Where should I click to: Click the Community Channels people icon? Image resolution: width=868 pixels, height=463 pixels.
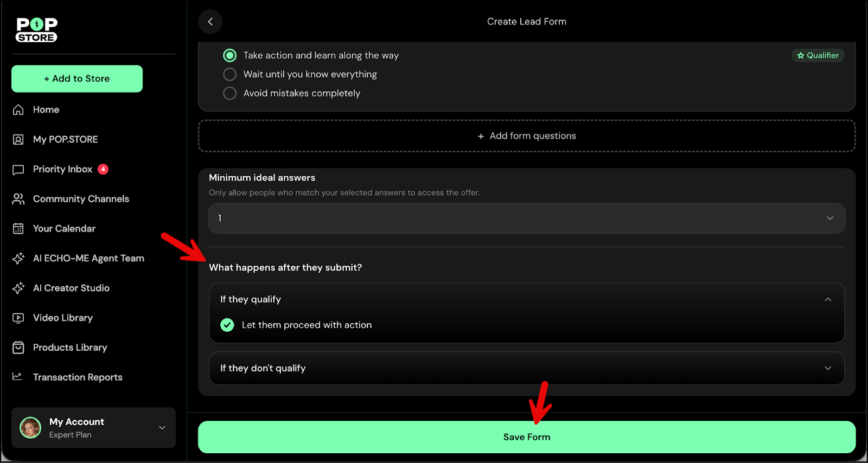tap(18, 200)
